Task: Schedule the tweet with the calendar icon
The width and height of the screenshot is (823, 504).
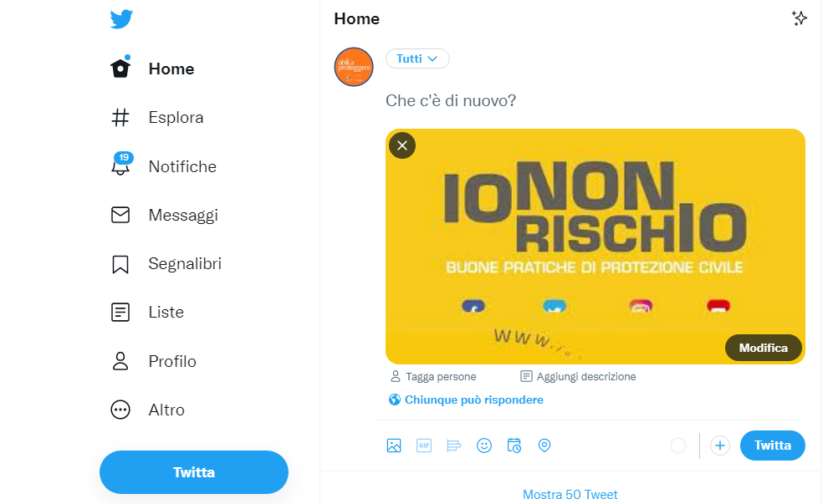Action: pos(514,445)
